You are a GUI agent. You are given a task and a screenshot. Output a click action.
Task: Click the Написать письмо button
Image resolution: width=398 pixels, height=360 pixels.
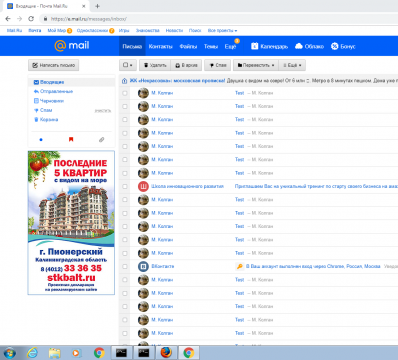coord(53,65)
